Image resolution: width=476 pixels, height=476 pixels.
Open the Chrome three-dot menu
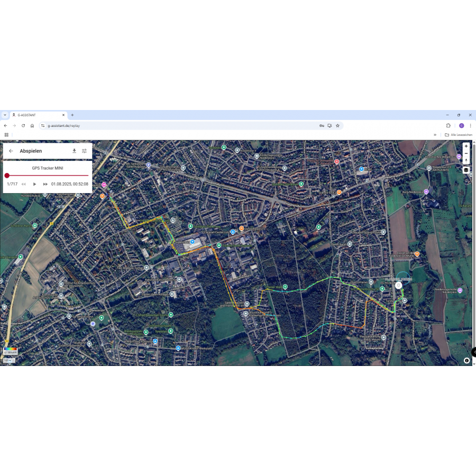[470, 126]
